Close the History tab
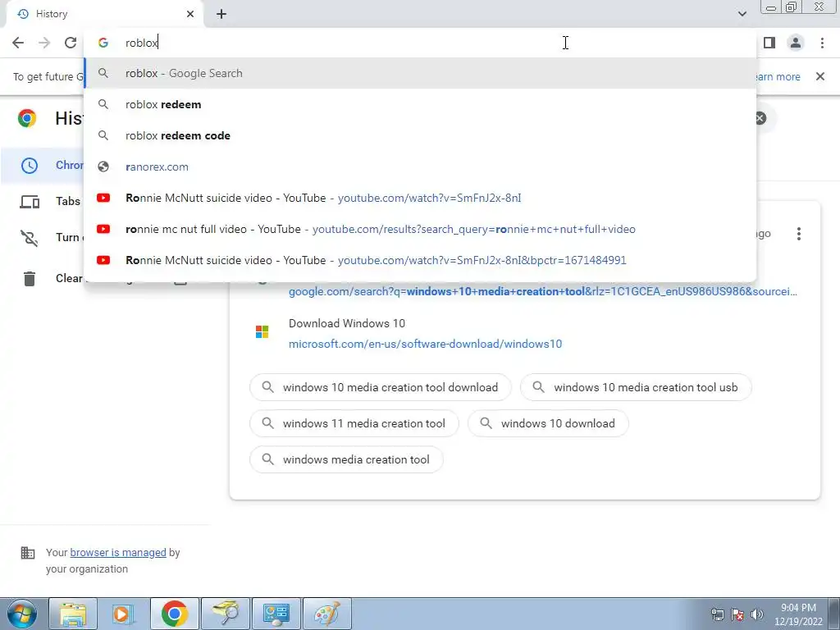This screenshot has width=840, height=630. (190, 14)
